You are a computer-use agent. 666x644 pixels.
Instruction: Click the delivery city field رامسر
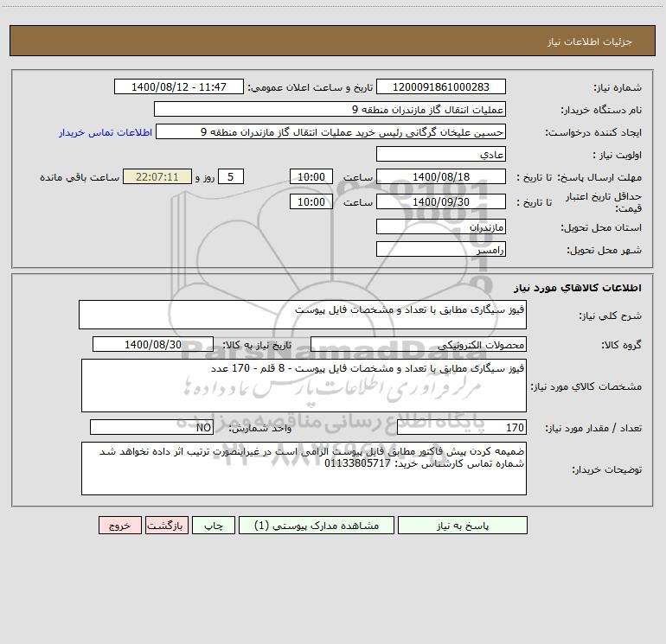click(441, 250)
